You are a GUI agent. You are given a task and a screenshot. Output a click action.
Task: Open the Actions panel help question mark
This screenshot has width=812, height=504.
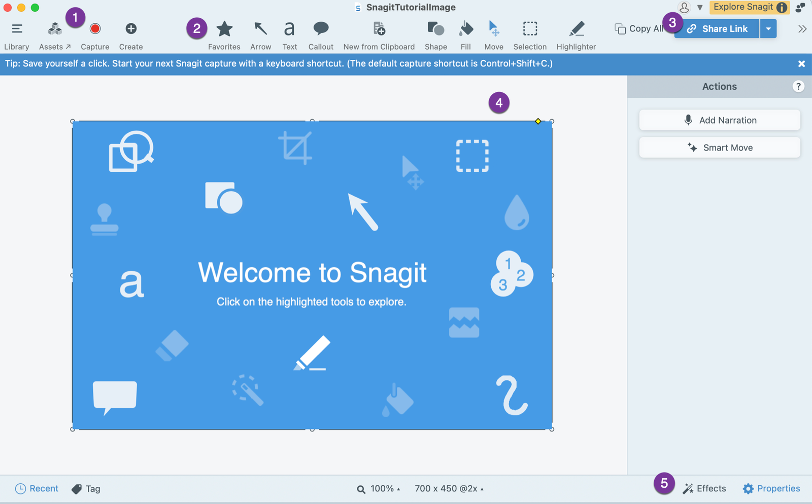coord(798,86)
